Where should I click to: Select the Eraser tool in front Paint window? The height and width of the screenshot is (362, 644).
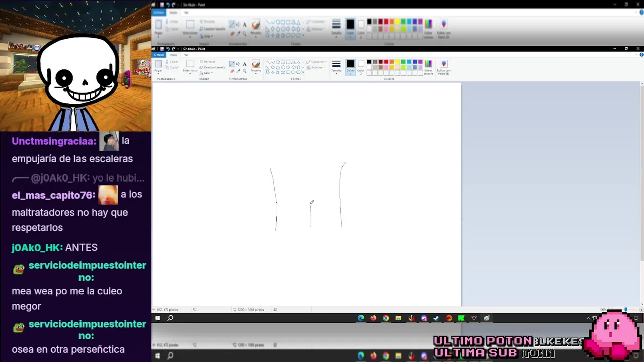232,71
